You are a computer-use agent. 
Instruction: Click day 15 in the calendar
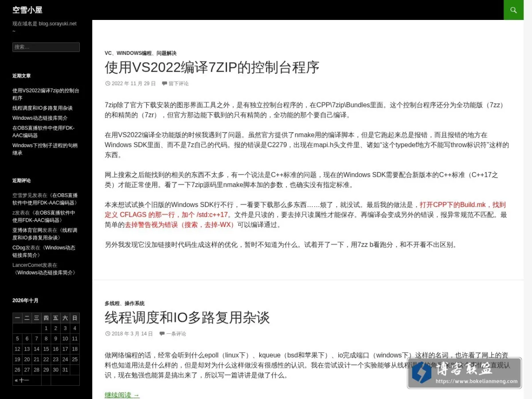pos(46,349)
